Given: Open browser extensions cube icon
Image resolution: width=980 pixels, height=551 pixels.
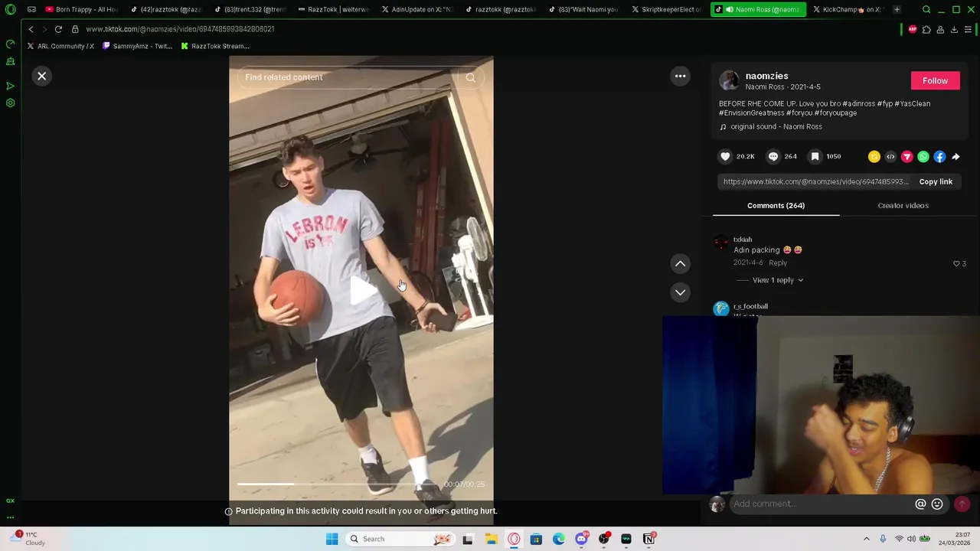Looking at the screenshot, I should [x=926, y=29].
